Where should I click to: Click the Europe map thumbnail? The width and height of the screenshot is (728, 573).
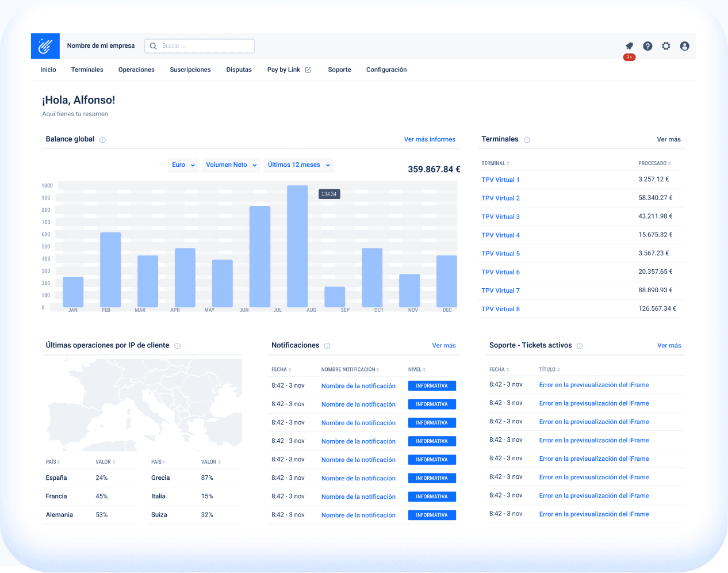144,405
